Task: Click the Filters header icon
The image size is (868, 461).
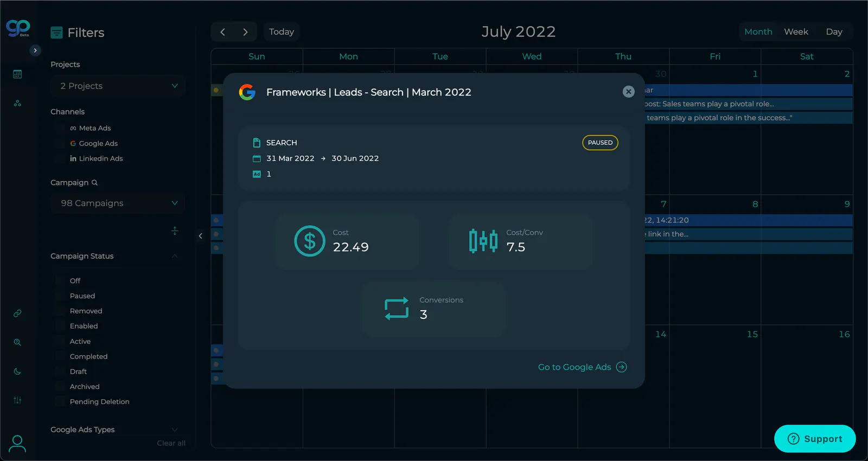Action: point(56,33)
